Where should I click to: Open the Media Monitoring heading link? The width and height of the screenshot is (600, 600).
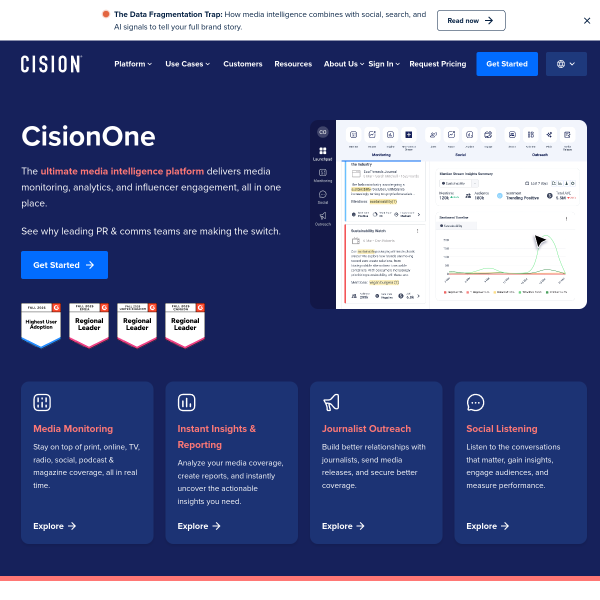(73, 429)
